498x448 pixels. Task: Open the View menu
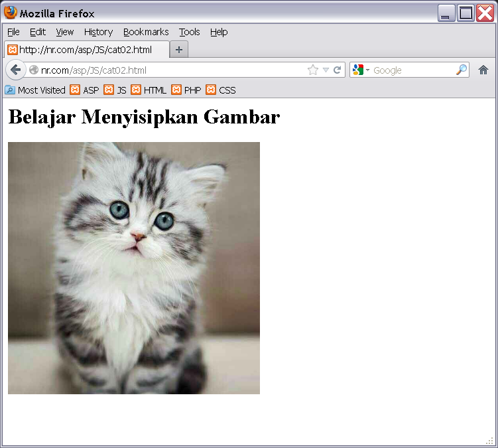point(65,32)
